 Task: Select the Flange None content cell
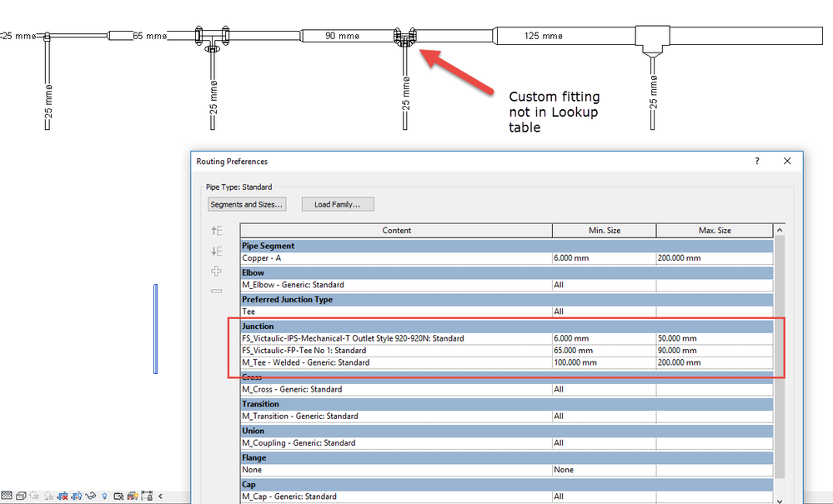396,470
